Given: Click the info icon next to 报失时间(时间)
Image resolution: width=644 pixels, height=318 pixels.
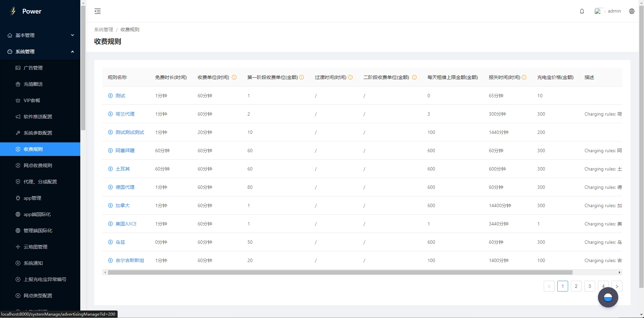Looking at the screenshot, I should point(524,77).
